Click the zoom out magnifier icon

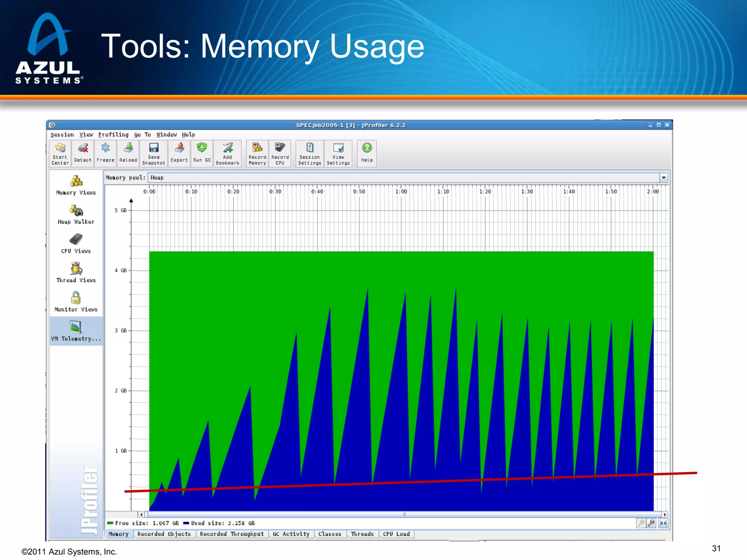(652, 523)
